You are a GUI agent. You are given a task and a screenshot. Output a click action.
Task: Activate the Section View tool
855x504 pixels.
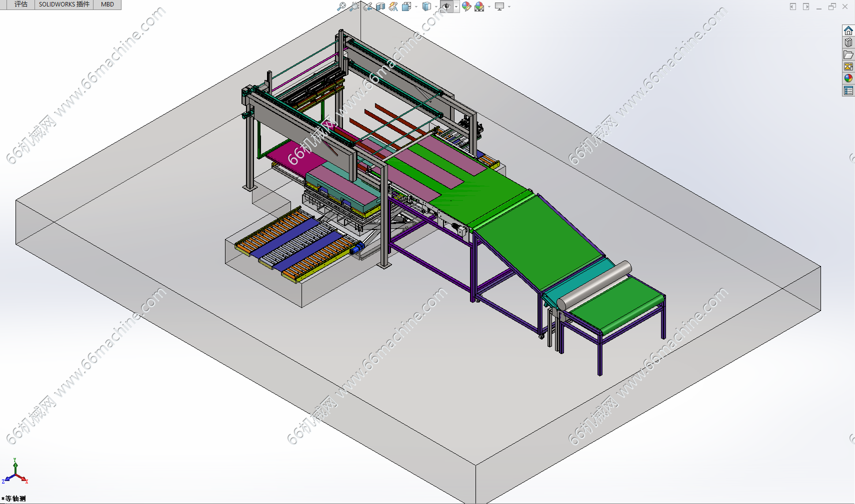click(380, 6)
